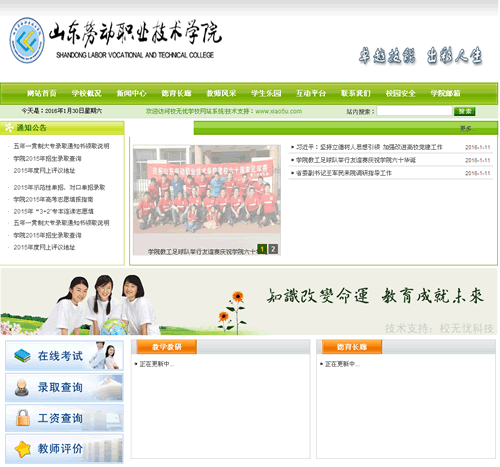Viewport: 500px width, 467px height.
Task: Click the college logo emblem
Action: tap(27, 40)
